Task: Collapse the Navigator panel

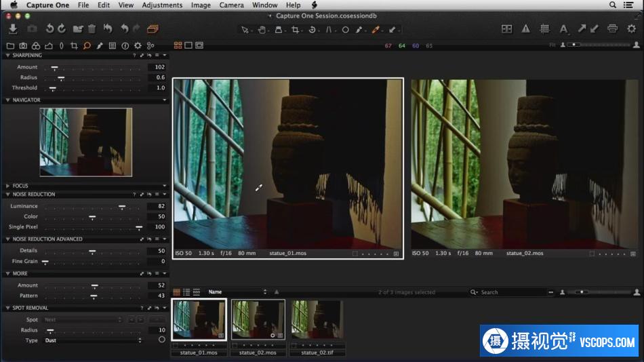Action: pos(8,100)
